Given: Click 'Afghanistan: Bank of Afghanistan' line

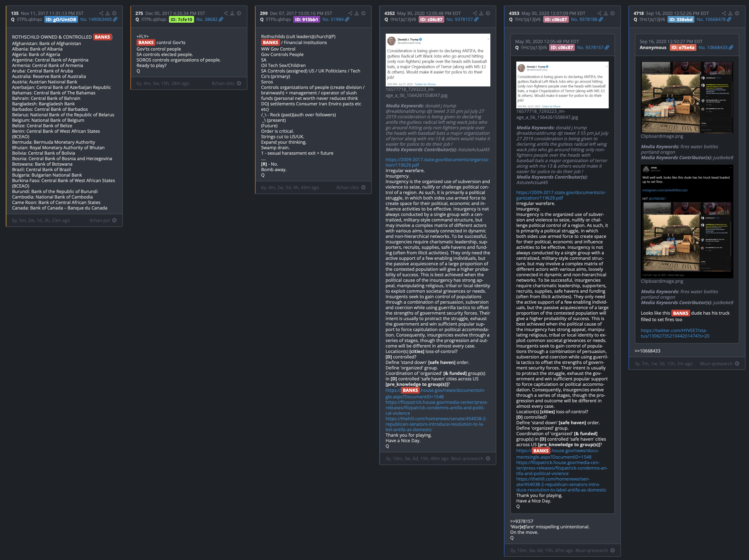Looking at the screenshot, I should 46,44.
